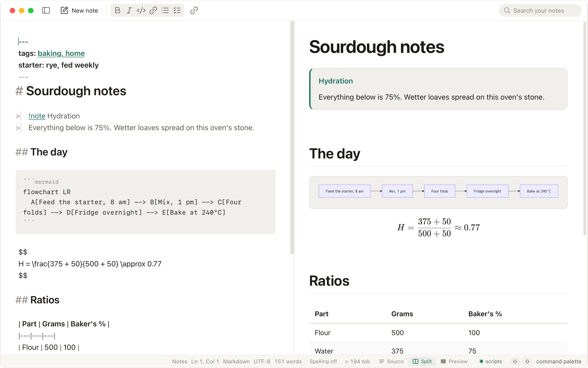Screen dimensions: 588x368
Task: Click the Notes label in status bar
Action: [x=180, y=361]
